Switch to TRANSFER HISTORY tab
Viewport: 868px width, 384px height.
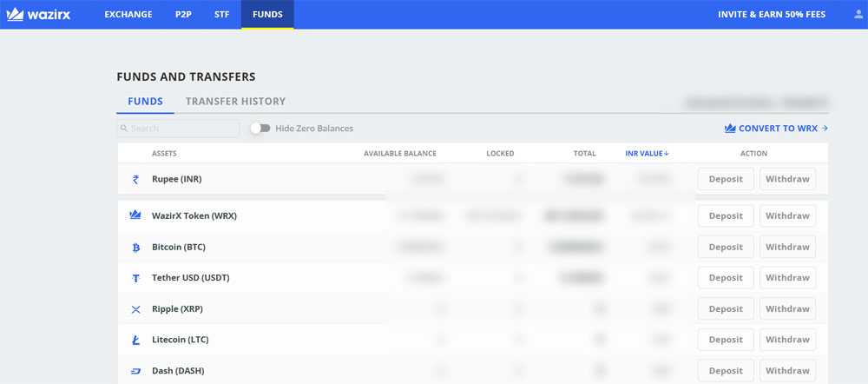point(235,102)
